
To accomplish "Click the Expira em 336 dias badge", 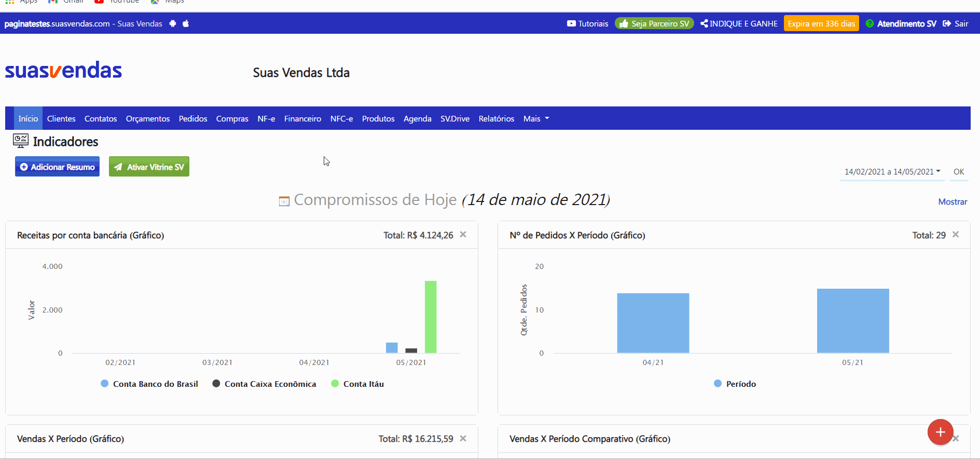I will [x=821, y=23].
